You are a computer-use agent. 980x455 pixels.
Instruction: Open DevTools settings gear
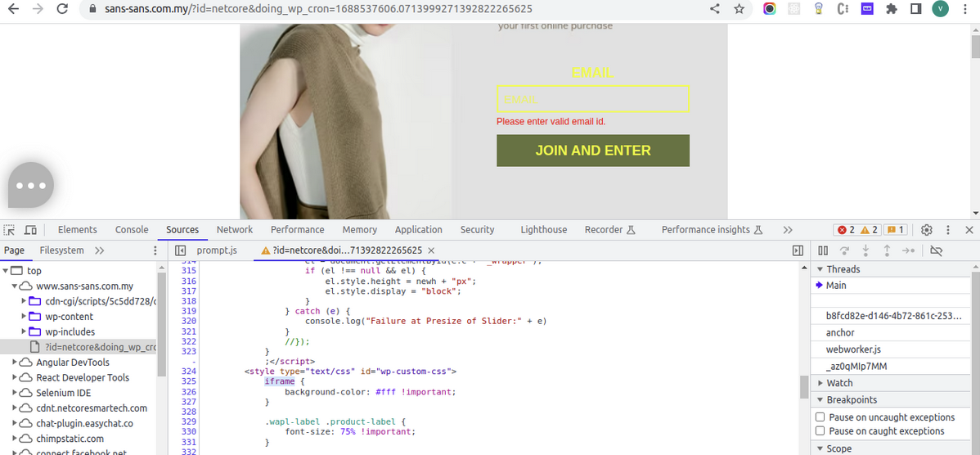[927, 230]
